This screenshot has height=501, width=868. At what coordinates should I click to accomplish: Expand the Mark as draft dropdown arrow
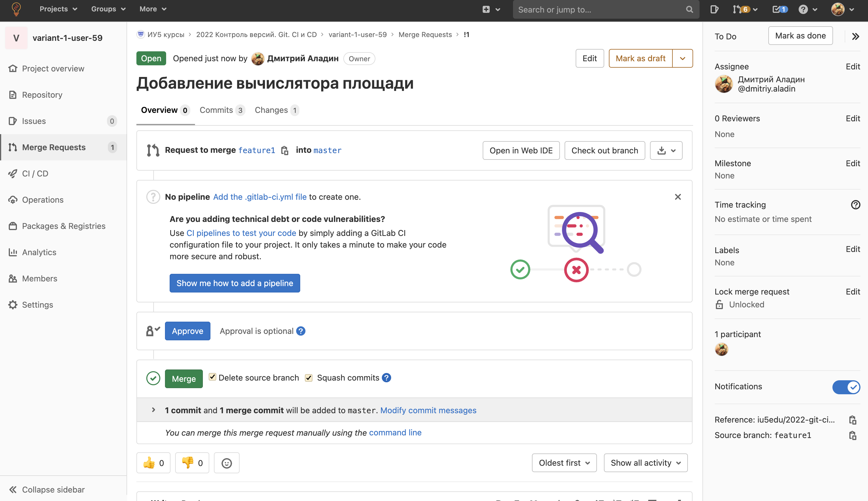point(683,58)
